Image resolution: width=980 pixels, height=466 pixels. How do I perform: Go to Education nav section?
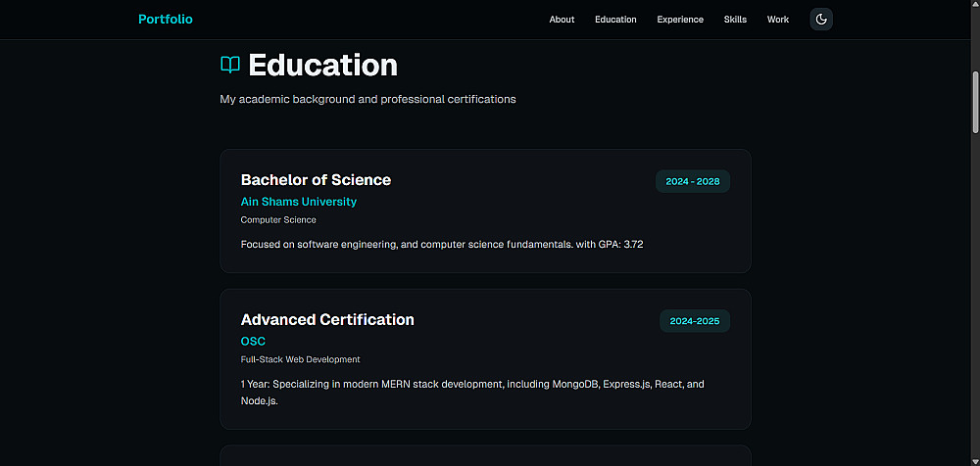[615, 20]
